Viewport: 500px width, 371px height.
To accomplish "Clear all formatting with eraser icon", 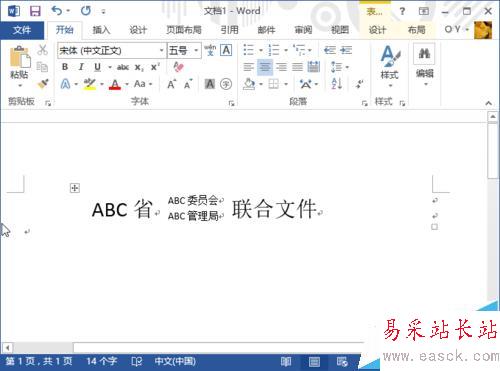I will click(179, 67).
